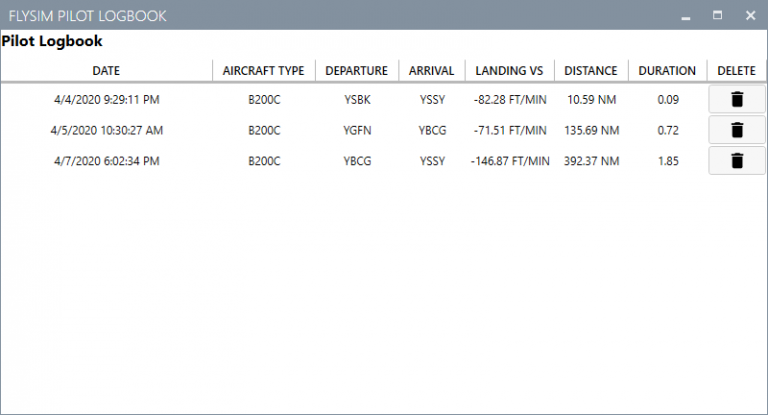The image size is (768, 415).
Task: Select the 4/4/2020 9:29:11 PM date cell
Action: 105,99
